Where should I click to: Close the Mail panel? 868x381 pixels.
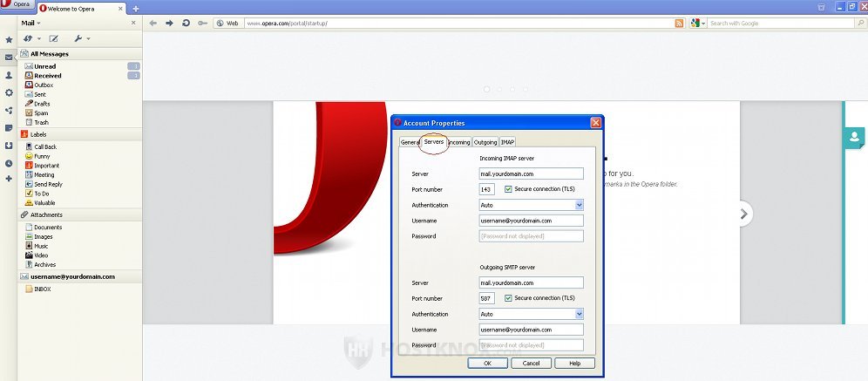[133, 23]
